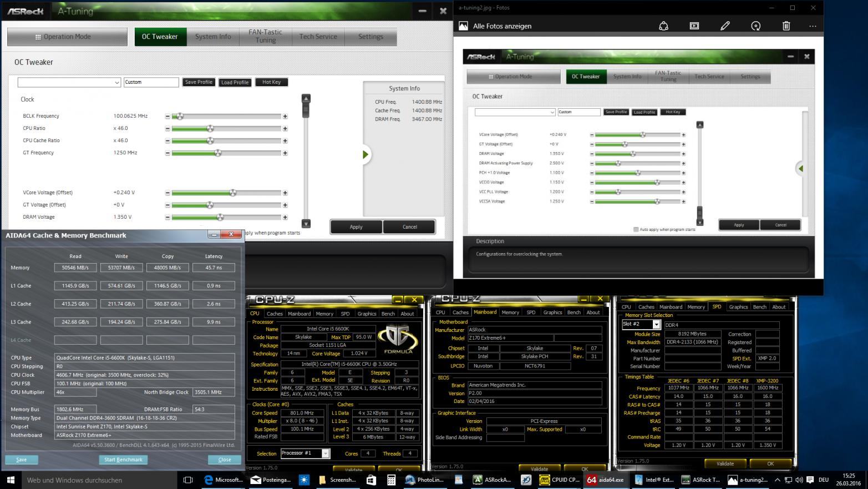Click Load Profile button

(x=235, y=82)
